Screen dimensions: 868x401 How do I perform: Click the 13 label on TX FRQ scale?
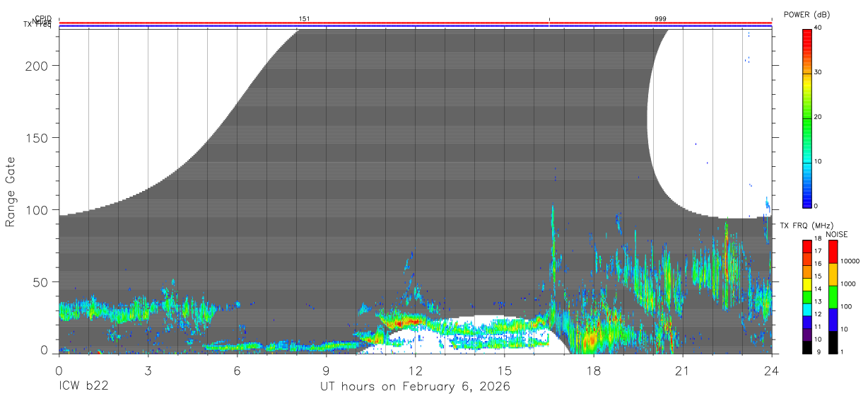818,301
